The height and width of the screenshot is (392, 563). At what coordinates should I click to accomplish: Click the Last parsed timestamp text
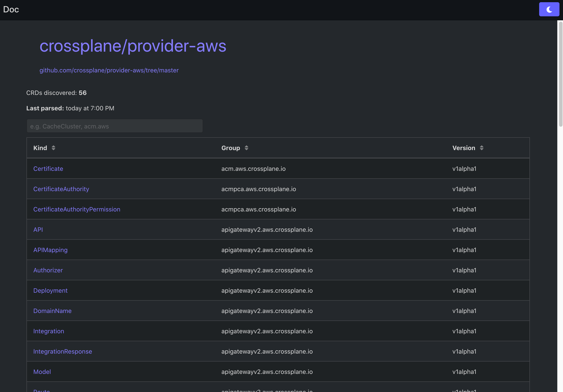click(x=70, y=108)
